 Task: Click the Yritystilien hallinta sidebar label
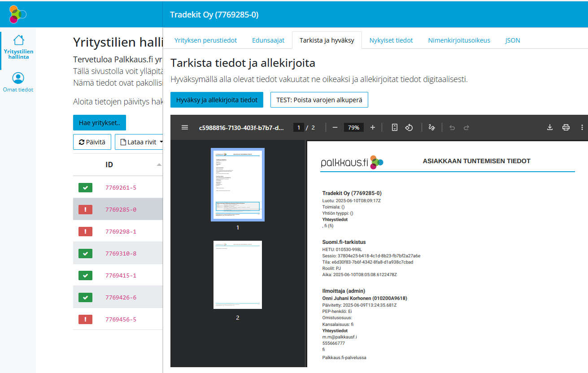(18, 54)
